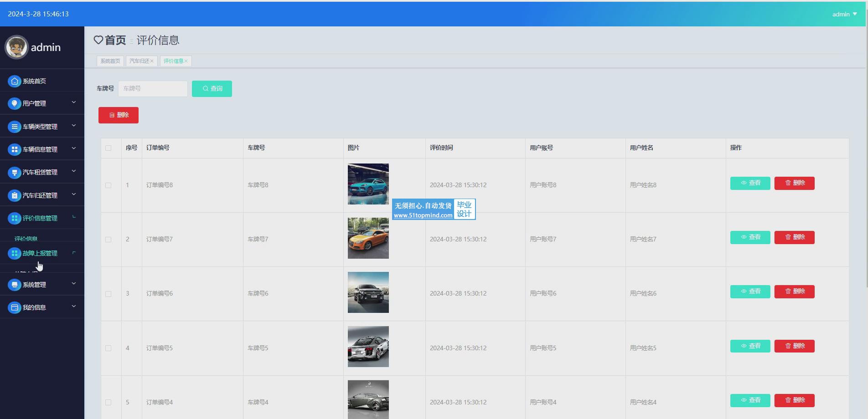Click the red 删除 batch delete button
Image resolution: width=868 pixels, height=419 pixels.
click(x=119, y=115)
